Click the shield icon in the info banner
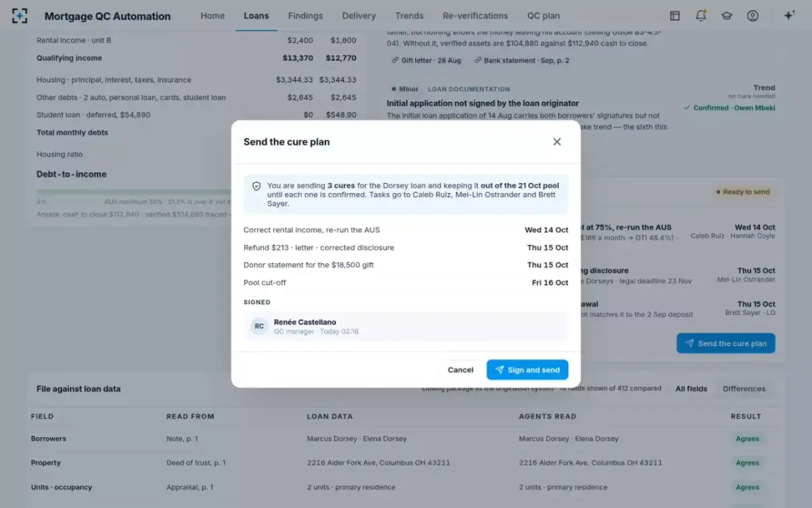812x508 pixels. pyautogui.click(x=256, y=186)
